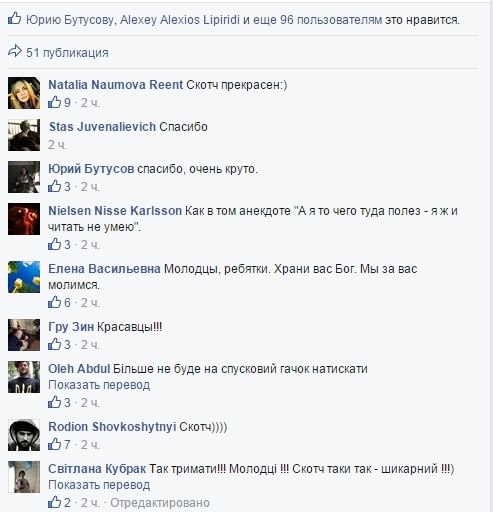Click Rodion Shovkoshytnyi's avatar thumbnail
Image resolution: width=493 pixels, height=512 pixels.
[24, 435]
